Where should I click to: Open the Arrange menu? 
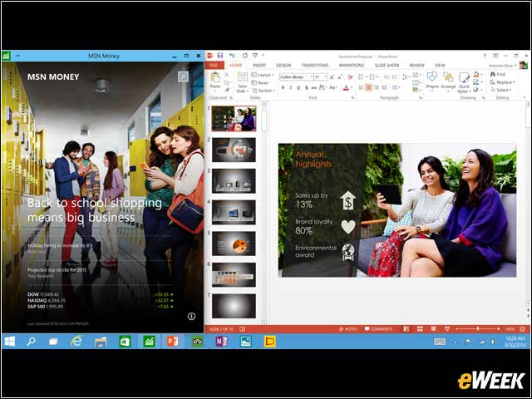(x=448, y=81)
